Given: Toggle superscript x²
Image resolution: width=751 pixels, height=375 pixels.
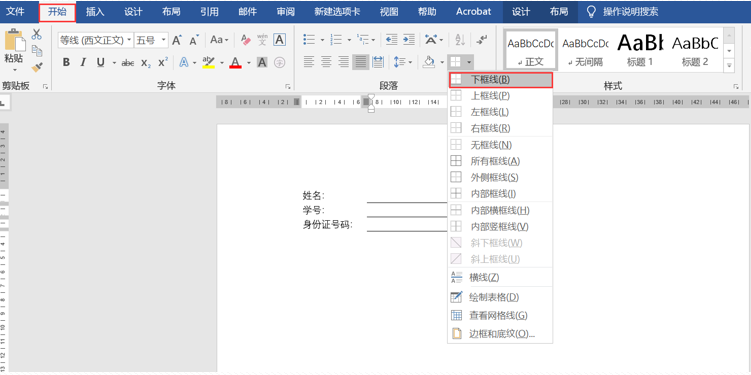Looking at the screenshot, I should pyautogui.click(x=163, y=62).
